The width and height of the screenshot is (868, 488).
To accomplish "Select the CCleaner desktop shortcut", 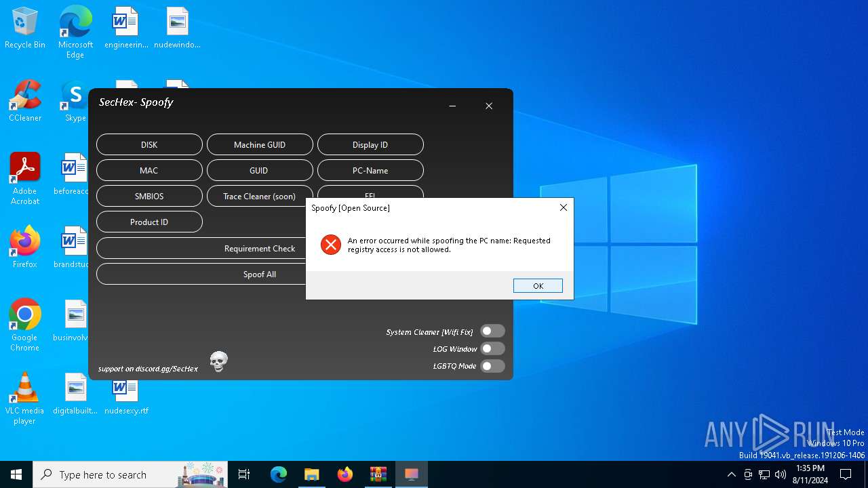I will click(x=25, y=102).
